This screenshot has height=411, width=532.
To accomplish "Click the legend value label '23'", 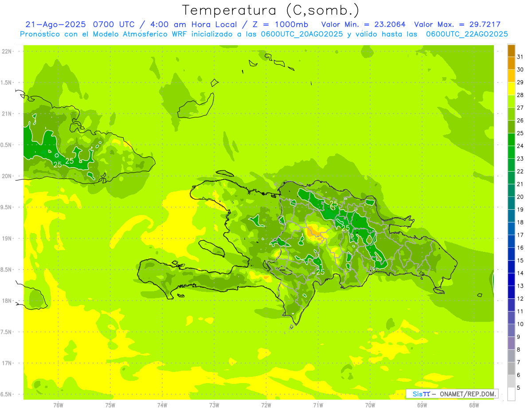I will (x=520, y=159).
